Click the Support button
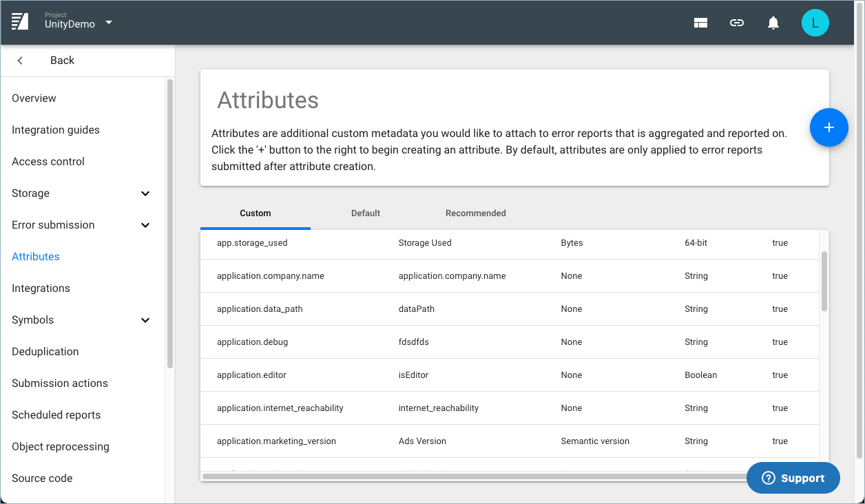The height and width of the screenshot is (504, 865). tap(793, 478)
